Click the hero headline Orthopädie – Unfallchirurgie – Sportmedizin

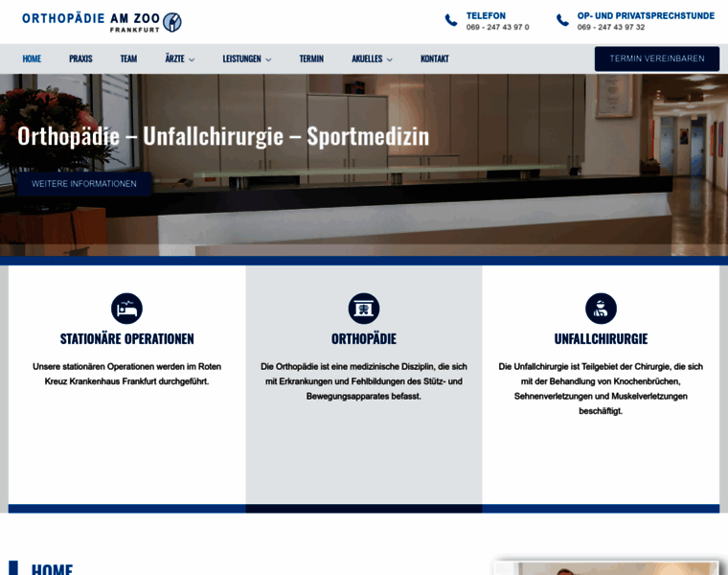223,136
